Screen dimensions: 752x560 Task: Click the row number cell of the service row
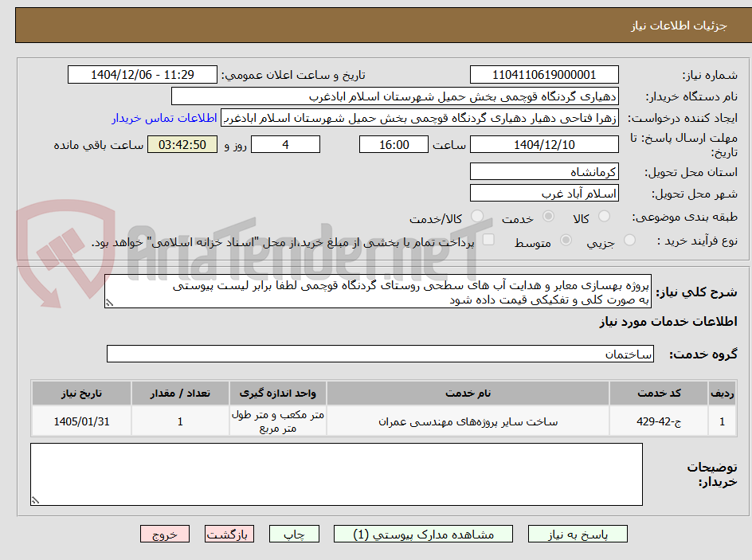[x=723, y=421]
